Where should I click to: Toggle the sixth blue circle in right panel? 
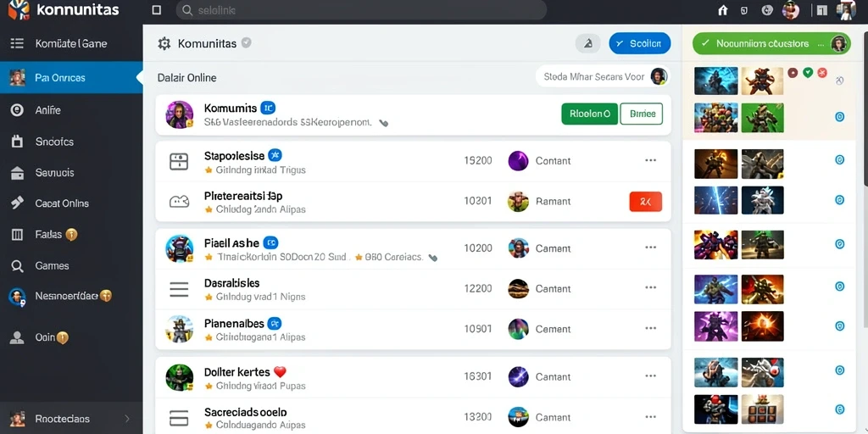point(840,326)
